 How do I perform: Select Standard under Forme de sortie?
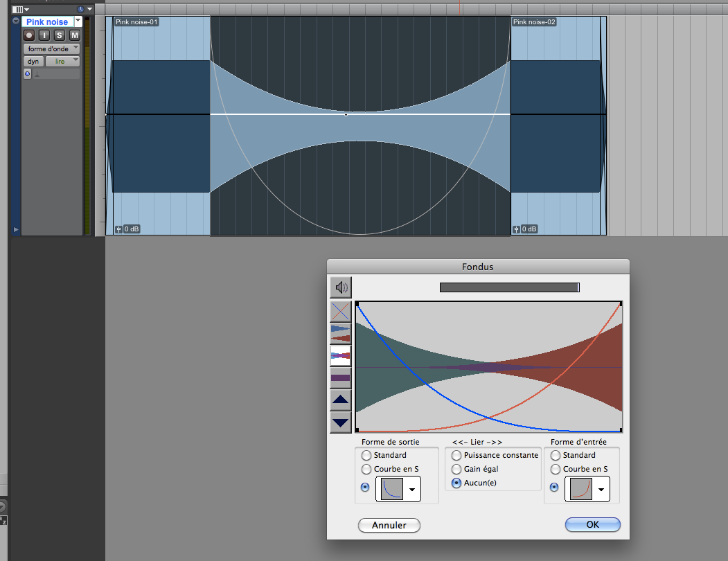tap(366, 456)
